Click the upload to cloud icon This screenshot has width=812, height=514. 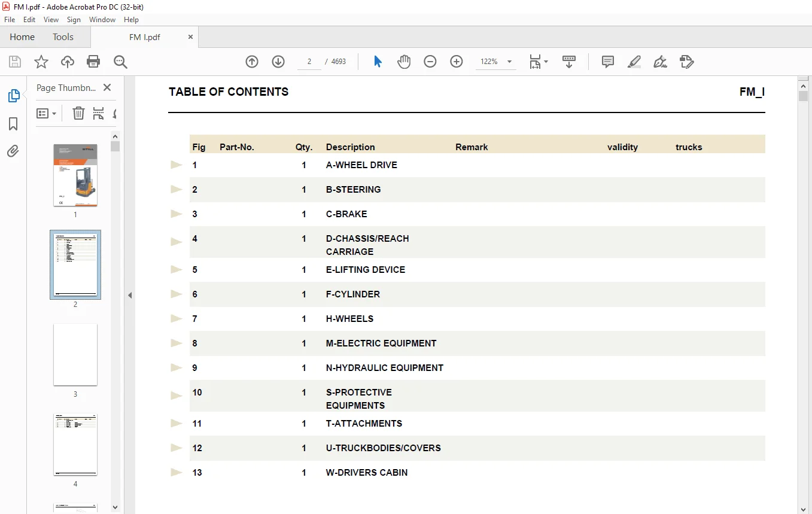point(68,62)
